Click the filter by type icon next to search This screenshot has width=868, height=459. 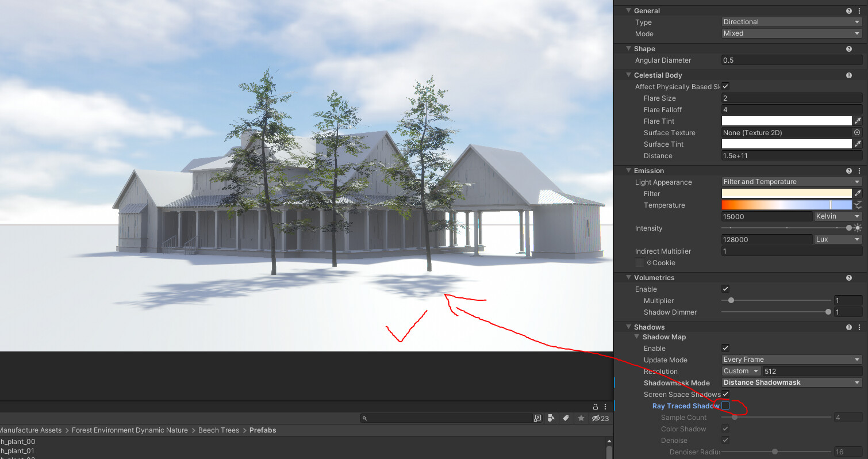click(x=551, y=418)
